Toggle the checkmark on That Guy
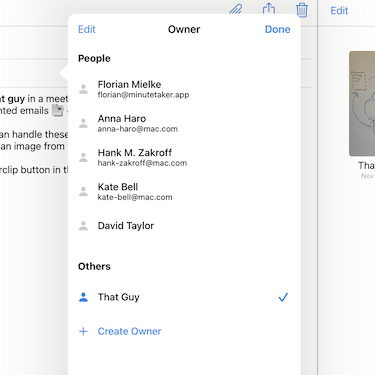Viewport: 375px width, 375px height. pyautogui.click(x=283, y=297)
